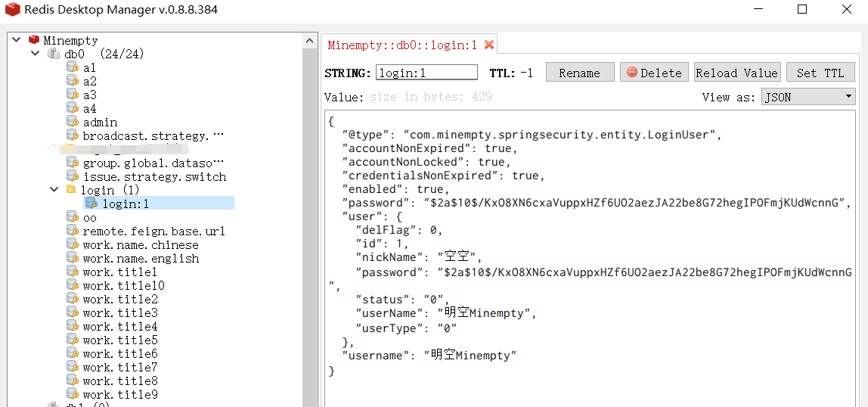This screenshot has width=868, height=407.
Task: Click the Set TTL button
Action: (820, 73)
